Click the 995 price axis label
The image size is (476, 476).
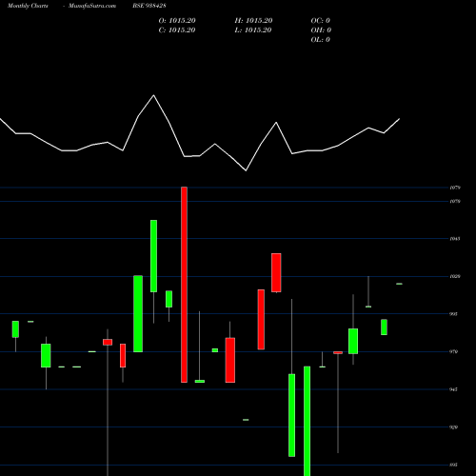(453, 314)
